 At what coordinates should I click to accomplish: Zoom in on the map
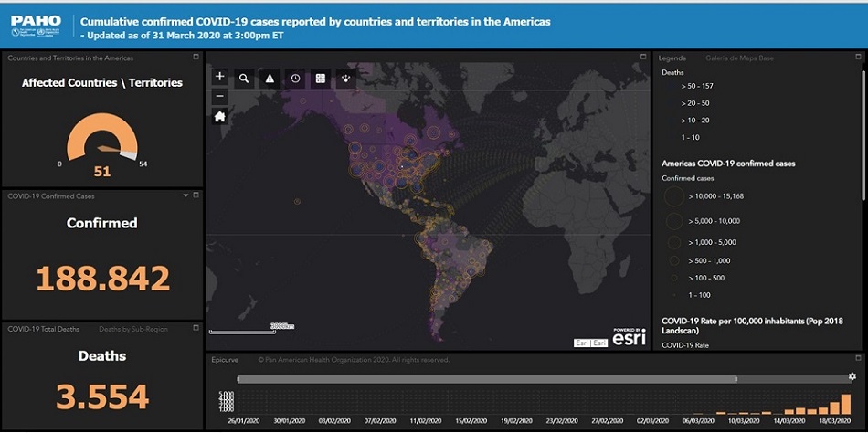click(219, 78)
